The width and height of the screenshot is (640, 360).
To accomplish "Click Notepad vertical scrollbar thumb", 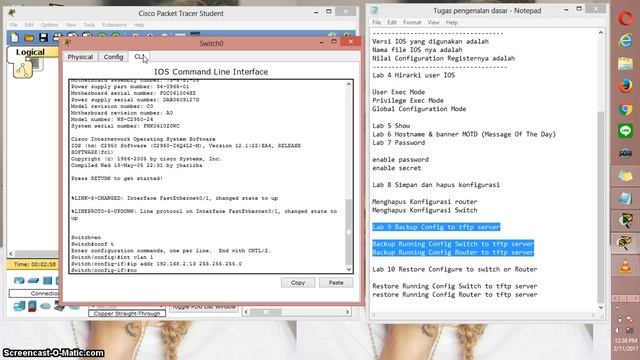I will point(600,207).
